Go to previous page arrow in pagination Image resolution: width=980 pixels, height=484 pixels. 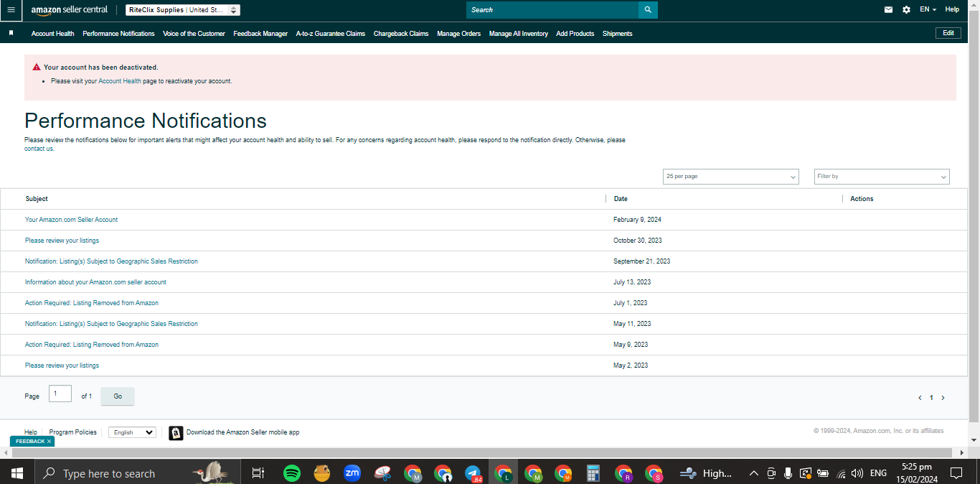click(x=920, y=398)
